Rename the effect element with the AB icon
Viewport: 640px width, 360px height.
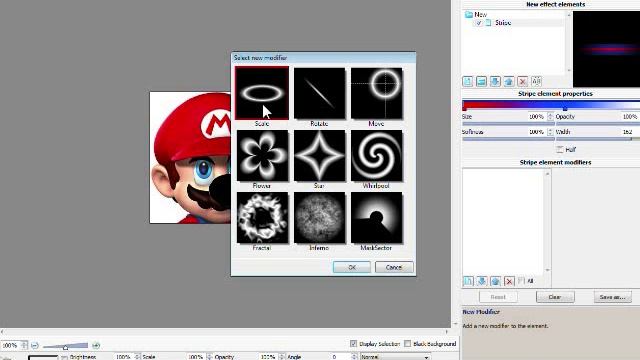pyautogui.click(x=536, y=81)
